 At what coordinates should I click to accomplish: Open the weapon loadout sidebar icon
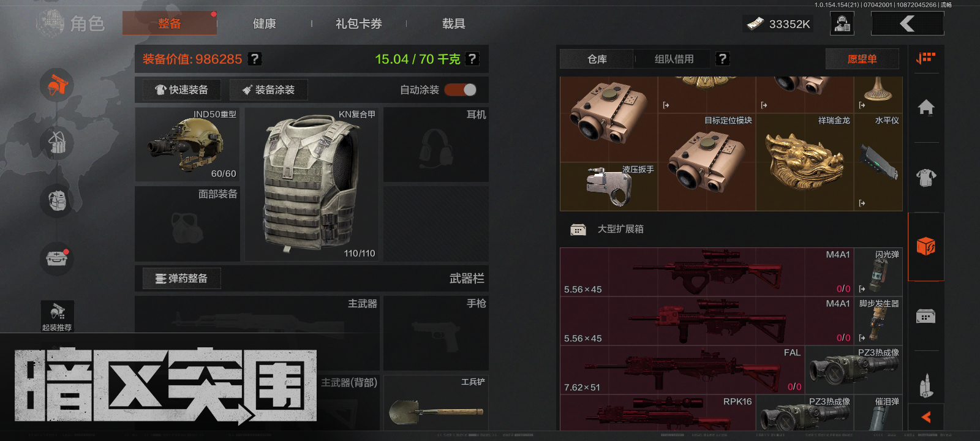(x=57, y=85)
